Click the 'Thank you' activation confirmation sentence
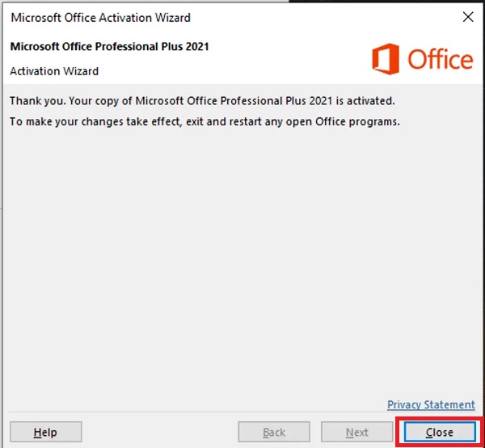485x448 pixels. click(202, 101)
